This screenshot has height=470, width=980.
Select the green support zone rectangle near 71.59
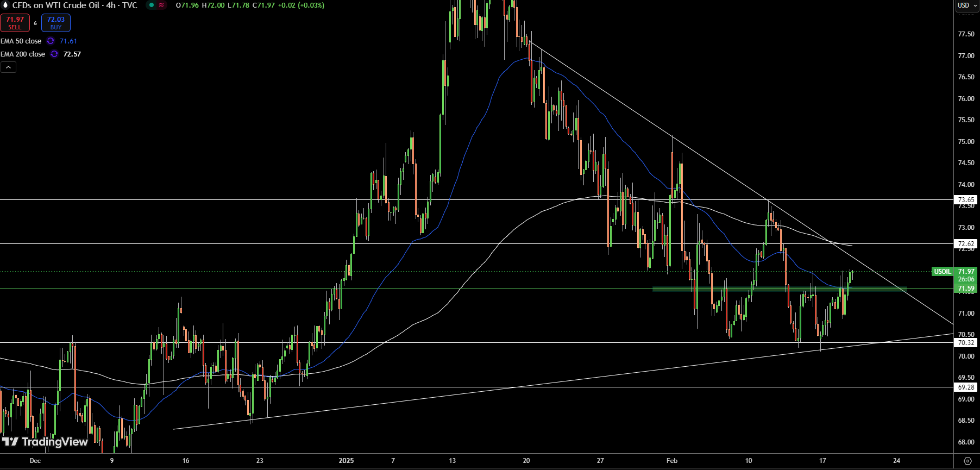point(780,289)
